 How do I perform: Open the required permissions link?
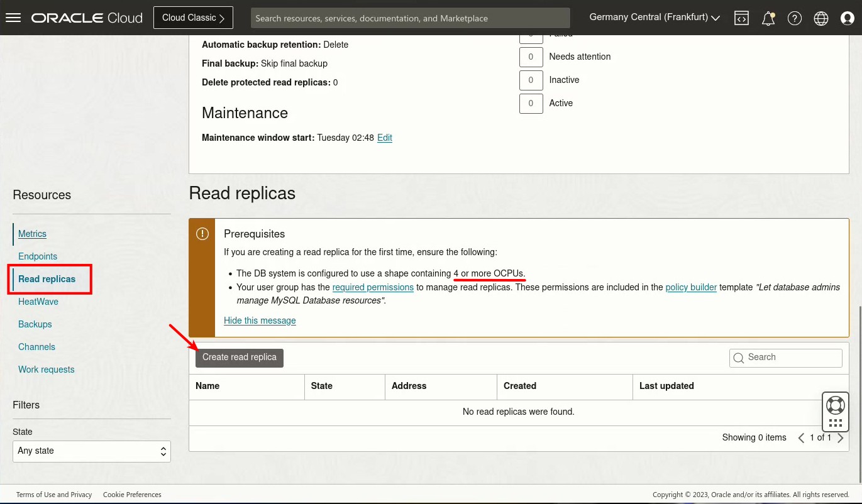(373, 287)
